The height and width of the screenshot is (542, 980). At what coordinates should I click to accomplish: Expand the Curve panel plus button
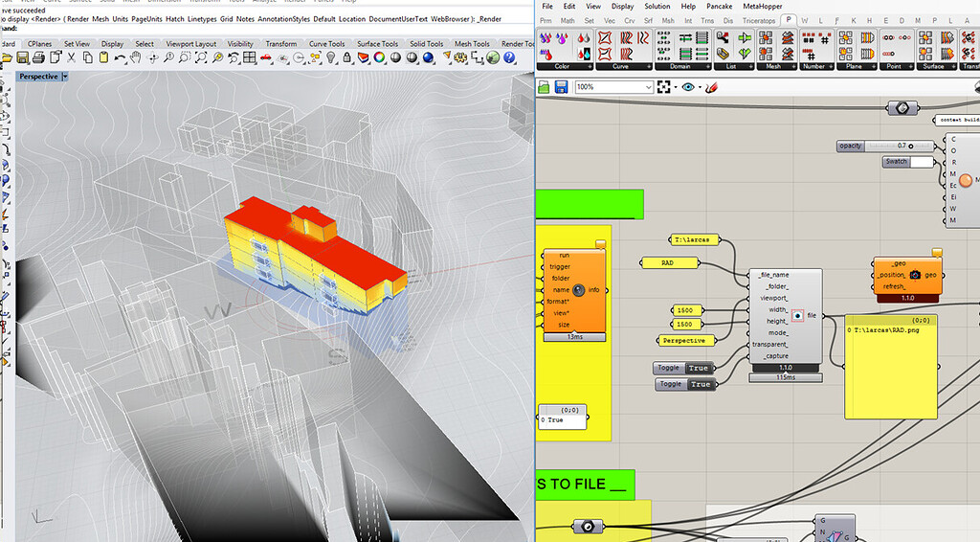click(648, 66)
